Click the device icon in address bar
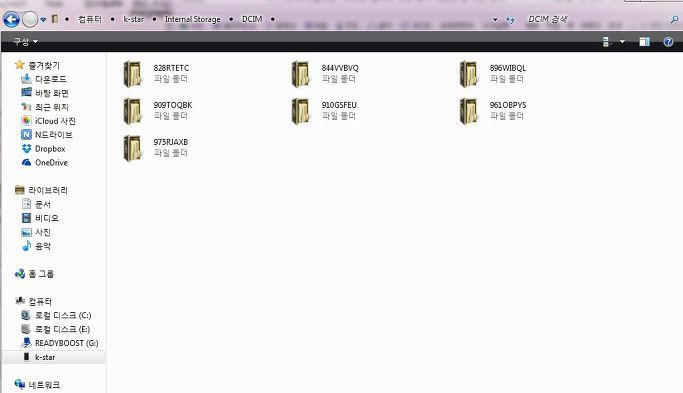This screenshot has width=683, height=393. pos(55,19)
